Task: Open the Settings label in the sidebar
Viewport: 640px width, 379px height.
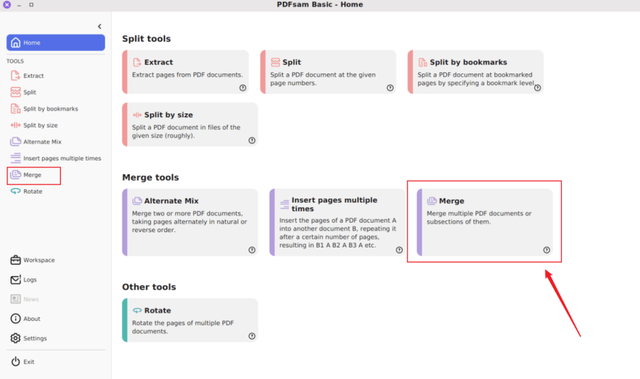Action: [35, 338]
